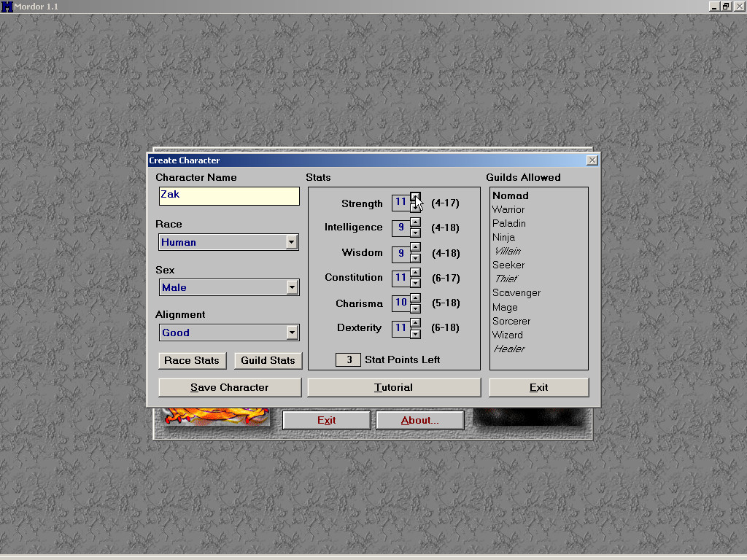This screenshot has height=560, width=747.
Task: Click the Charisma value box showing 10
Action: (x=400, y=303)
